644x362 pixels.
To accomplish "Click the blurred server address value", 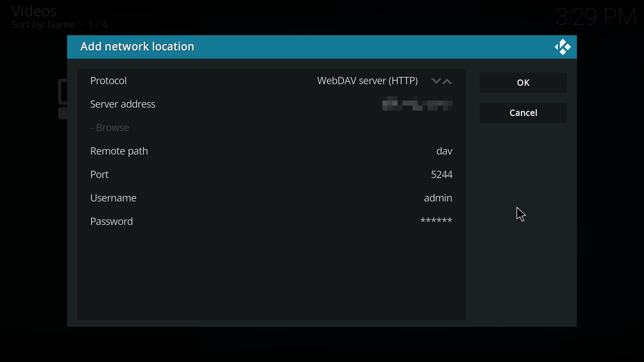I will (417, 104).
